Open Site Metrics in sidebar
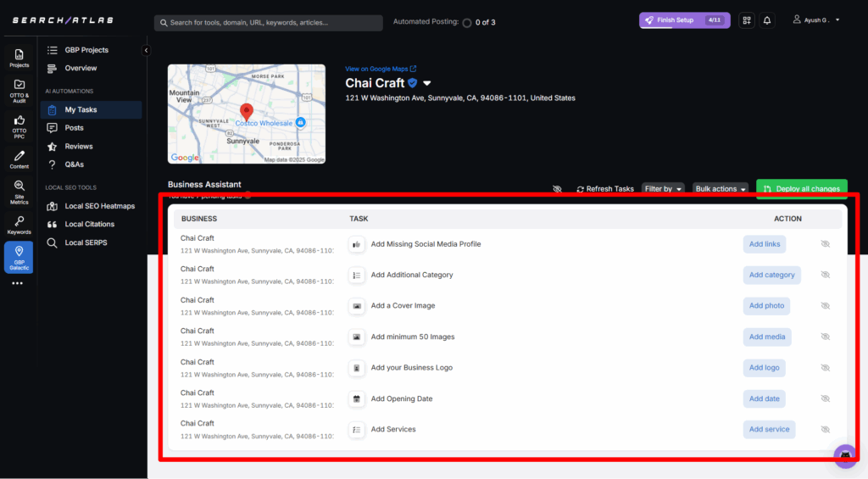This screenshot has width=868, height=479. [19, 192]
